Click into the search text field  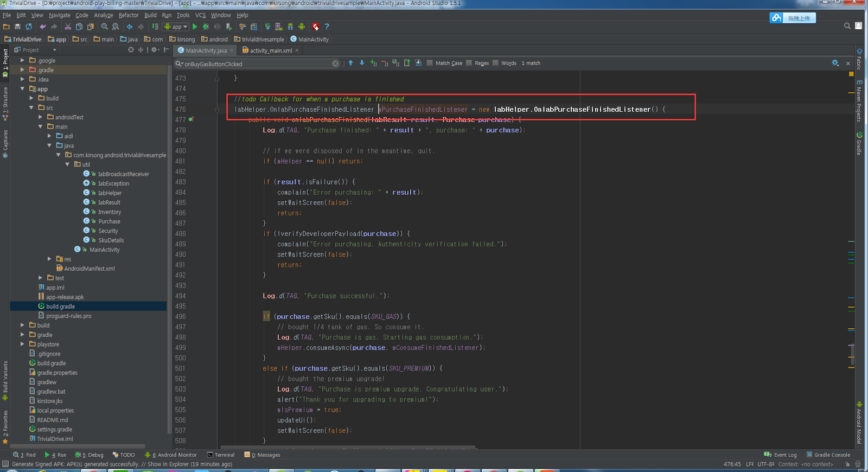tap(258, 64)
